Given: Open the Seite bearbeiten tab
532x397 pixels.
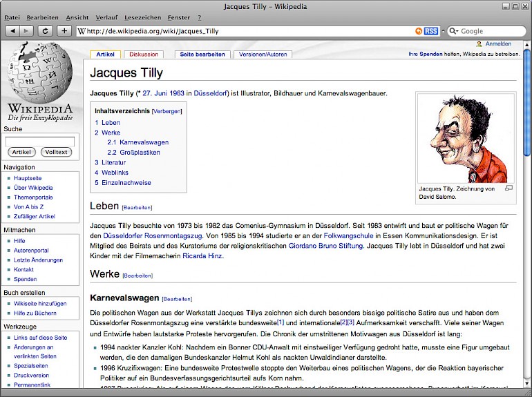Looking at the screenshot, I should pos(202,55).
